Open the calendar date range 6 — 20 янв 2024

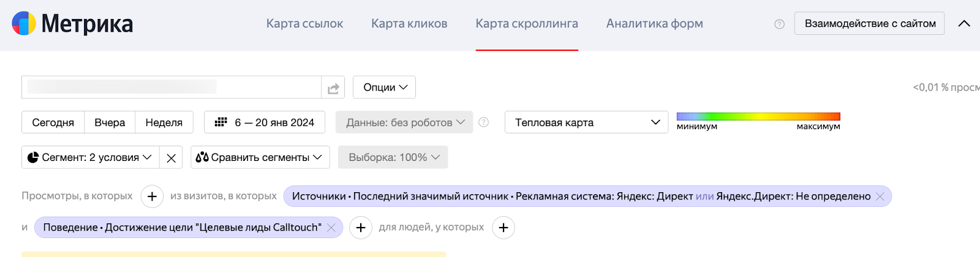coord(265,122)
